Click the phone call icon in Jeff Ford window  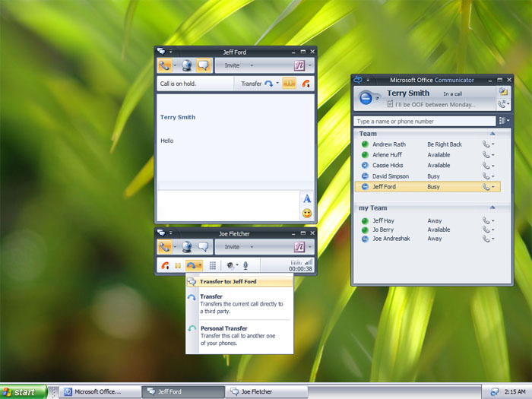(165, 65)
